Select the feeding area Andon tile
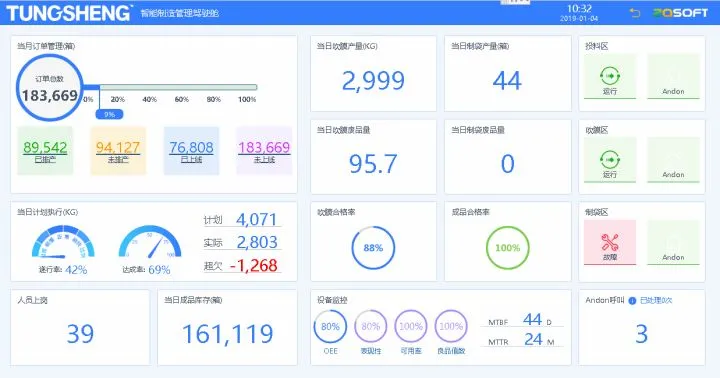 point(673,76)
